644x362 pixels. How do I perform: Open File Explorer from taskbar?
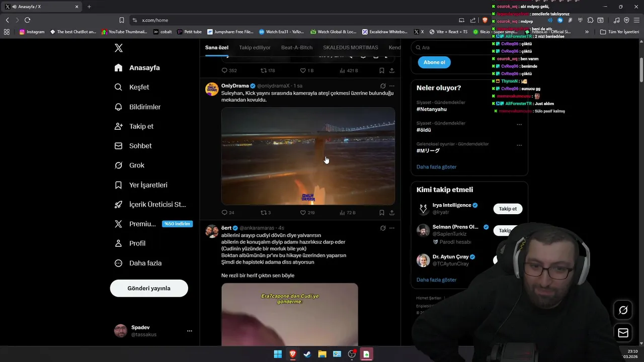pos(322,354)
